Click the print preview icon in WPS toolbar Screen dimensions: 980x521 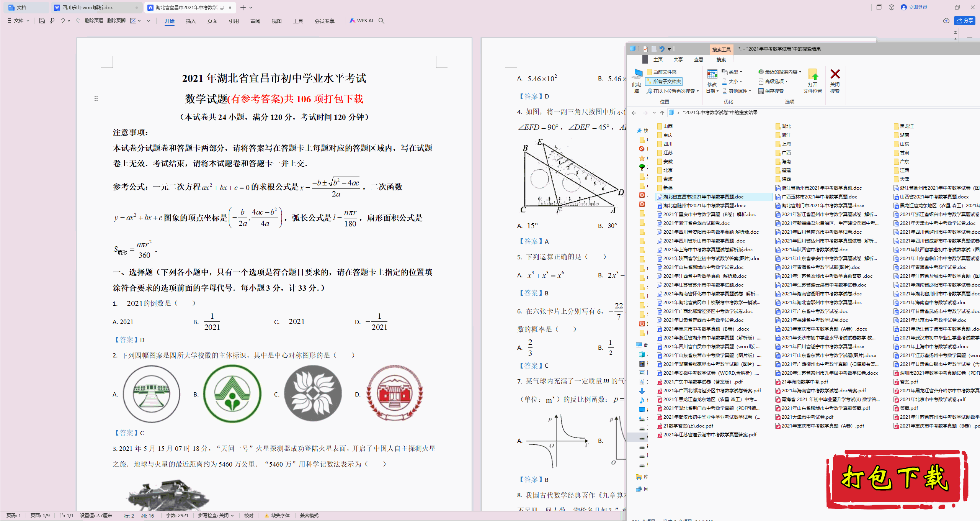52,21
